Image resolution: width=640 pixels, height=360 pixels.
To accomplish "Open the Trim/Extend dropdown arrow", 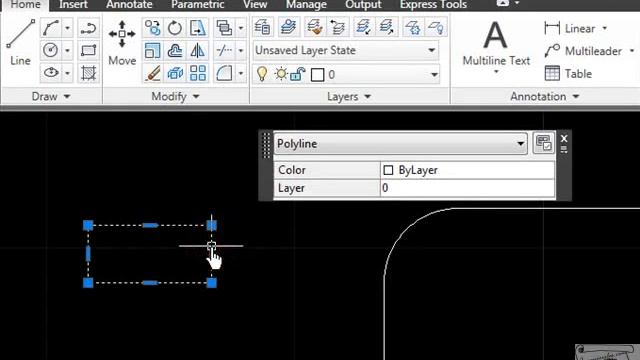I will tap(241, 51).
